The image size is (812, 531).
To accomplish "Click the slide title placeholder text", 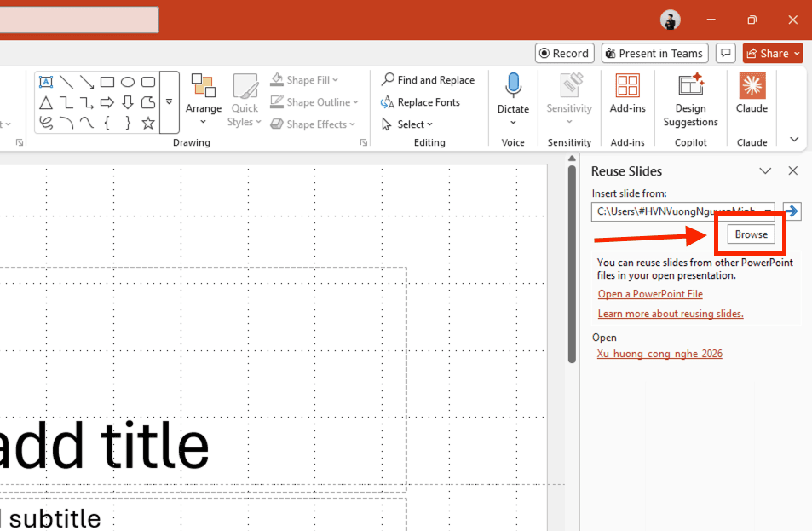I will coord(105,446).
